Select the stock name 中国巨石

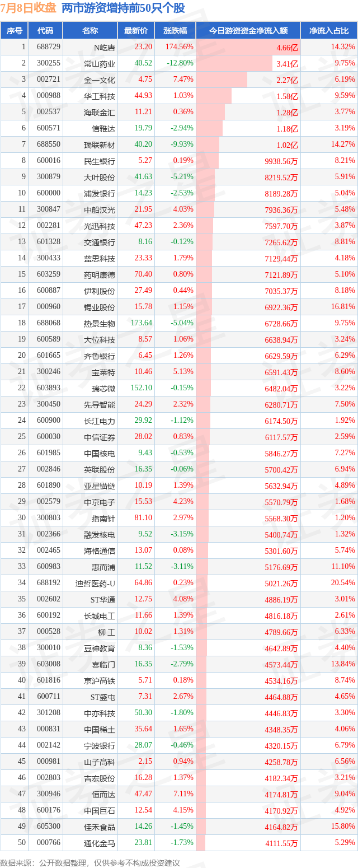coord(100,810)
